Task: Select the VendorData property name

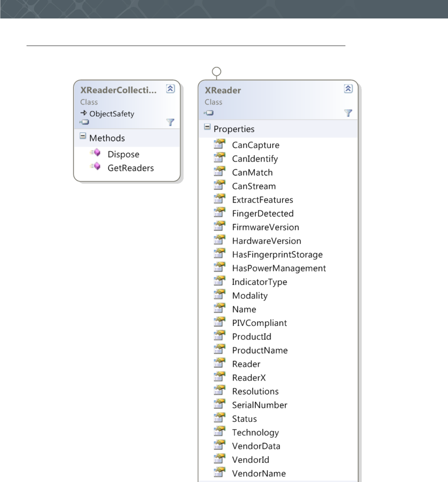Action: [256, 446]
